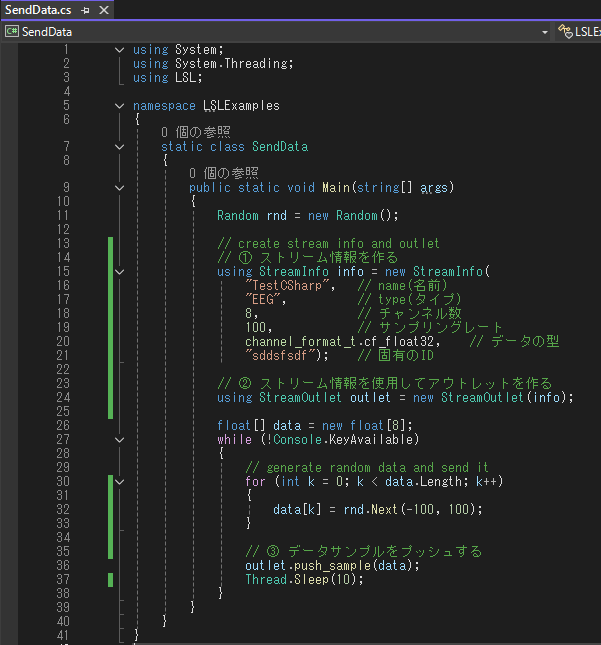Screen dimensions: 601x645
Task: Click comment "create stream info and outlet"
Action: point(328,243)
